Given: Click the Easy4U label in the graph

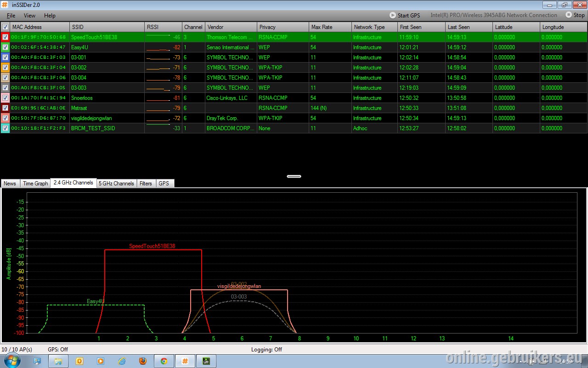Looking at the screenshot, I should click(x=96, y=301).
